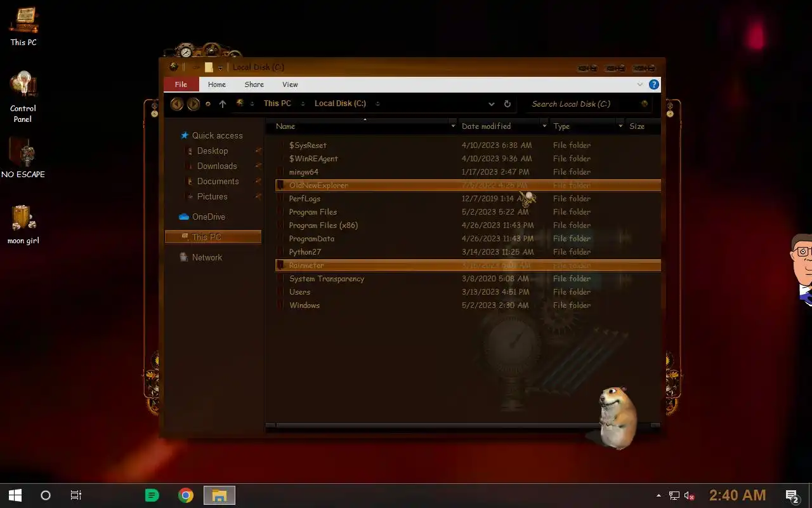This screenshot has width=812, height=508.
Task: Open the Action Center notifications icon
Action: [792, 495]
